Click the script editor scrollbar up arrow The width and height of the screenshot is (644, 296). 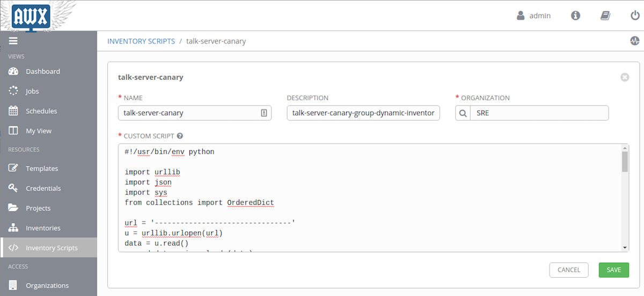pos(625,147)
